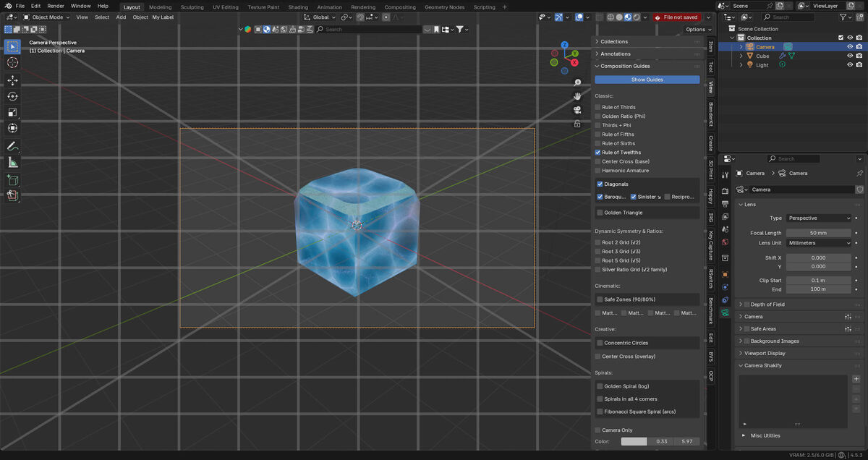Screen dimensions: 868x460
Task: Click the zoom magnifier viewport icon
Action: click(x=577, y=82)
